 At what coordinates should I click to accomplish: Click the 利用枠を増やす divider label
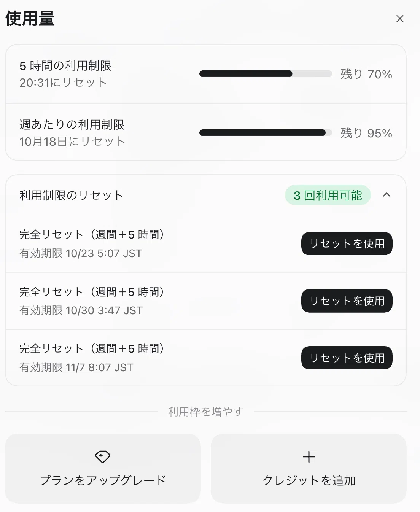click(206, 412)
